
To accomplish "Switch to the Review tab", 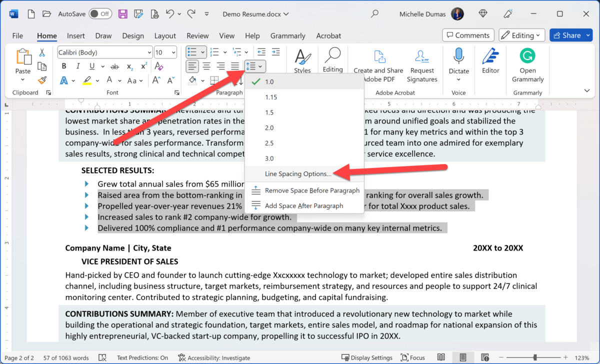I will click(197, 35).
